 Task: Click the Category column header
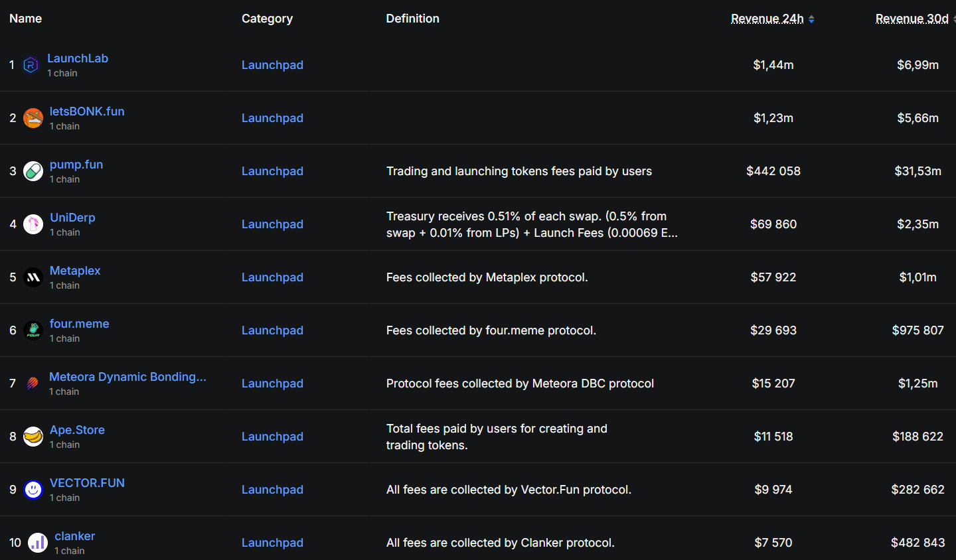(267, 19)
